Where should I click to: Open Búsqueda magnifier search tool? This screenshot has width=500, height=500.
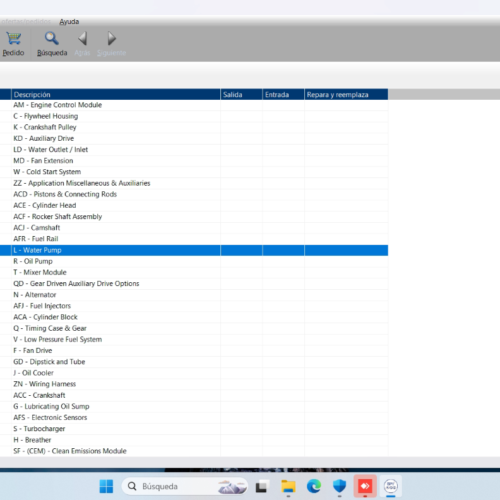(52, 44)
